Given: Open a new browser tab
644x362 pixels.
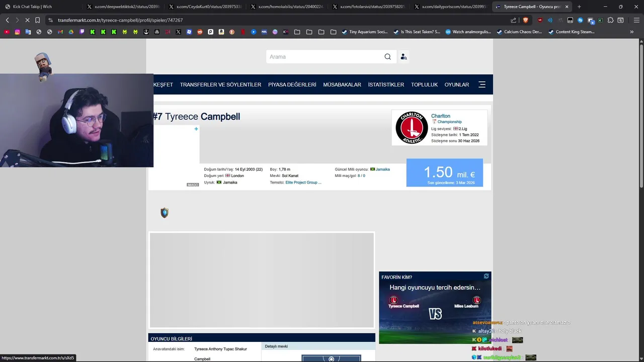Looking at the screenshot, I should (x=579, y=7).
